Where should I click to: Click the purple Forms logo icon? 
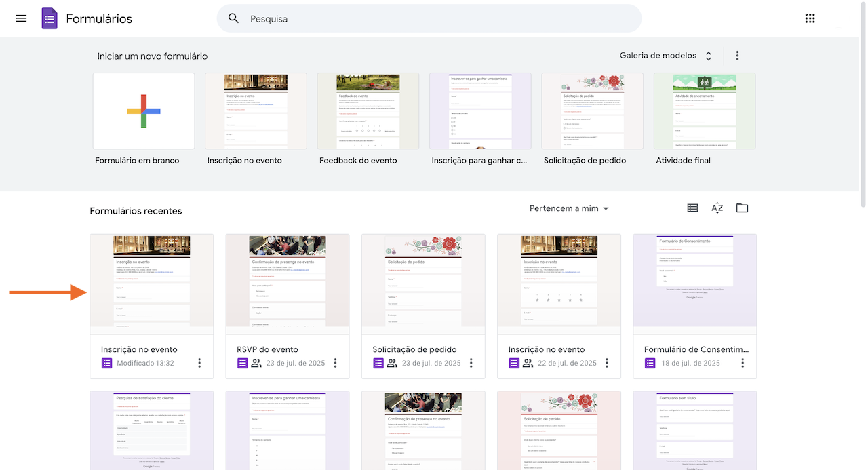tap(50, 18)
